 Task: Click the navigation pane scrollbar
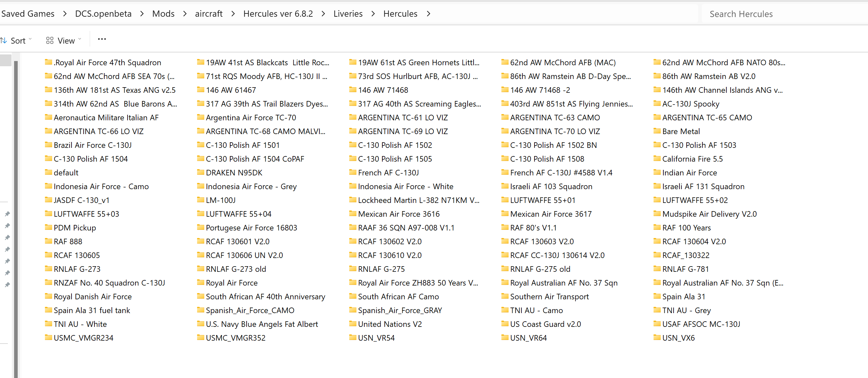tap(16, 219)
